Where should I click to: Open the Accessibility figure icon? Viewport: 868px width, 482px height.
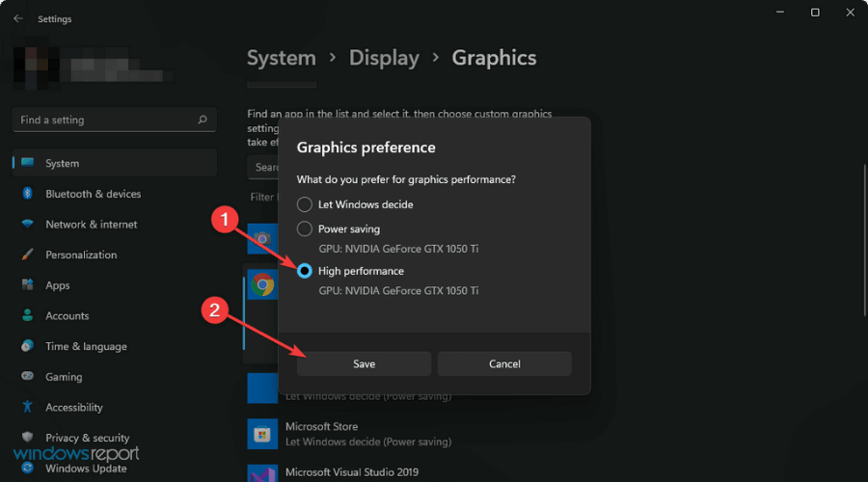(x=27, y=407)
